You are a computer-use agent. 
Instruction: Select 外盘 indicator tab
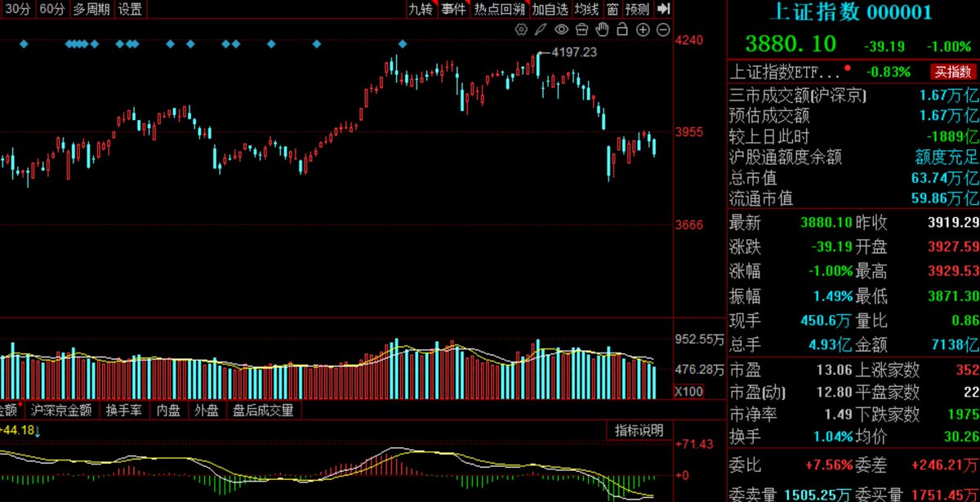[207, 410]
